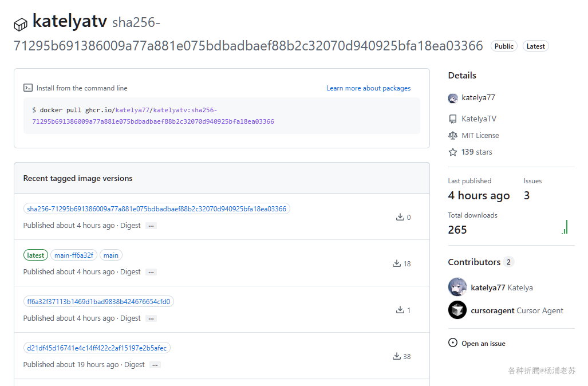Click the katelya77 Katelya contributor avatar
Image resolution: width=588 pixels, height=386 pixels.
457,287
